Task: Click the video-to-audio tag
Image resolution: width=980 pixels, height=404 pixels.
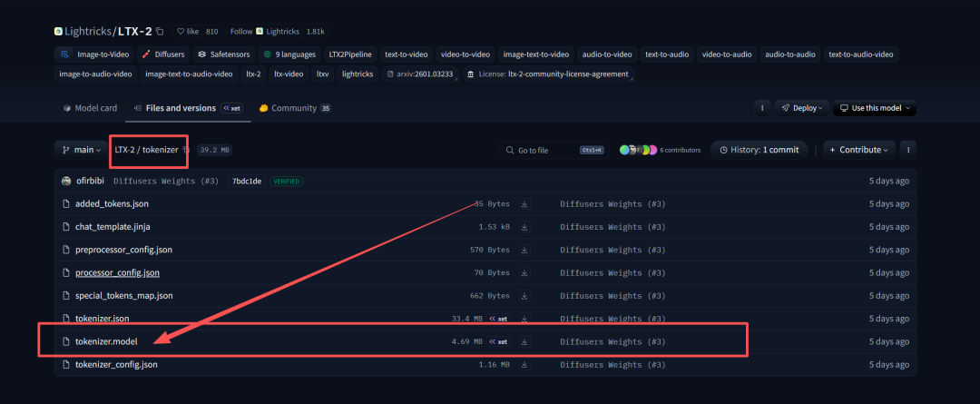Action: coord(726,54)
